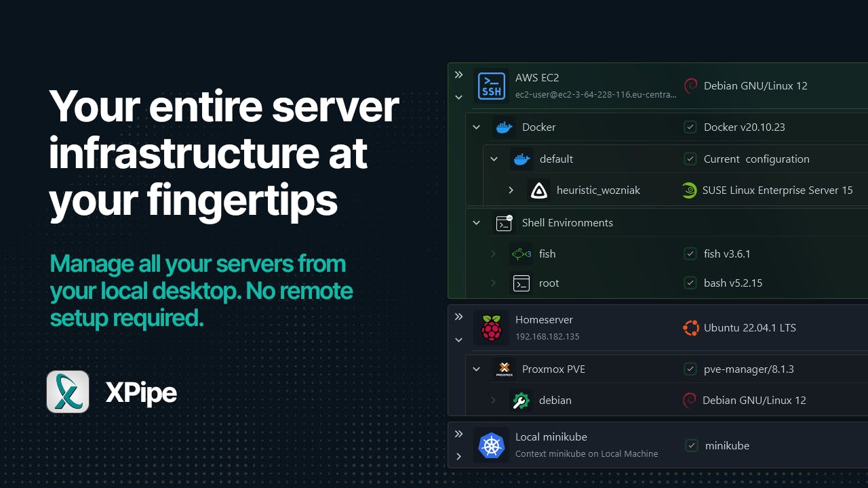
Task: Select the heuristic_wozniak container name
Action: point(599,190)
